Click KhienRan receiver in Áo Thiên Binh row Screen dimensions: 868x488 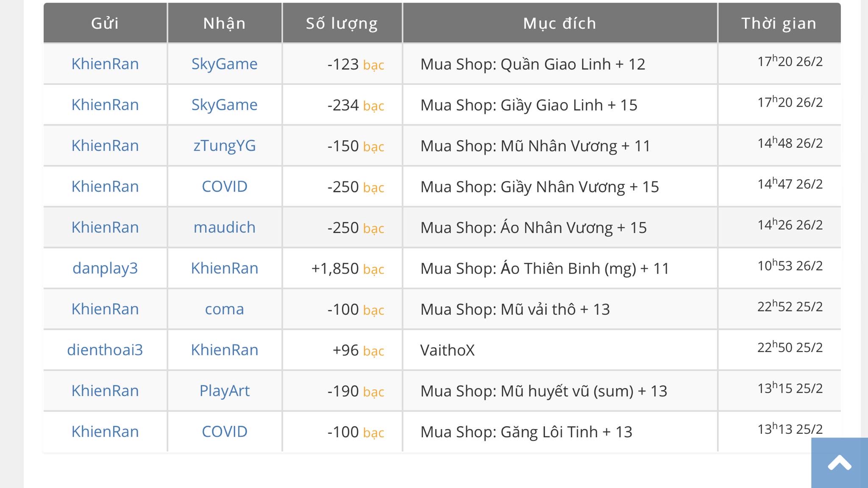pyautogui.click(x=224, y=268)
